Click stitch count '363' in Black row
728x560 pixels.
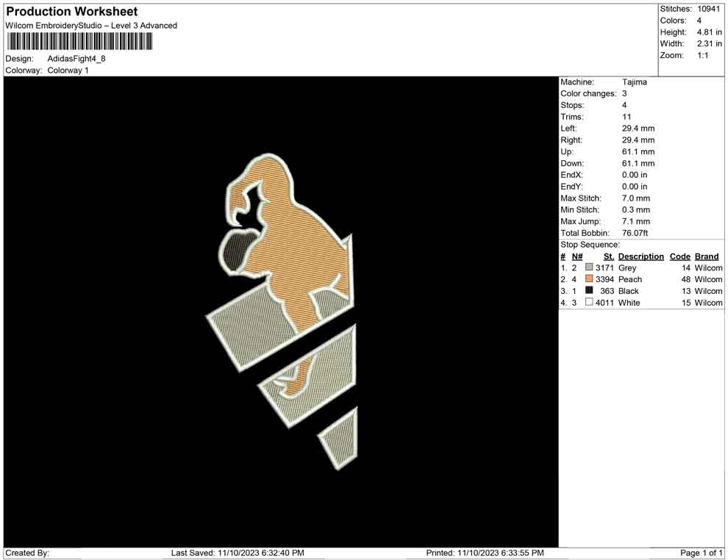607,291
